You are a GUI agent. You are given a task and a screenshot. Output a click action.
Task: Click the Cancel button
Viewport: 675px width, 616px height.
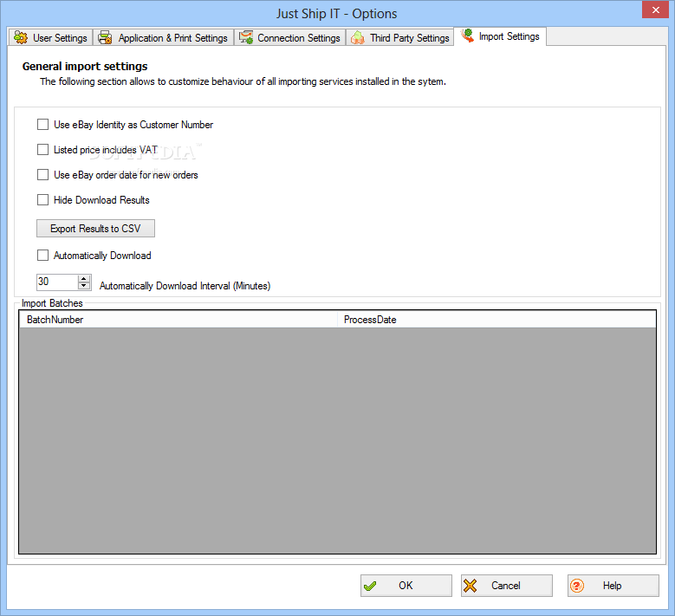tap(506, 586)
